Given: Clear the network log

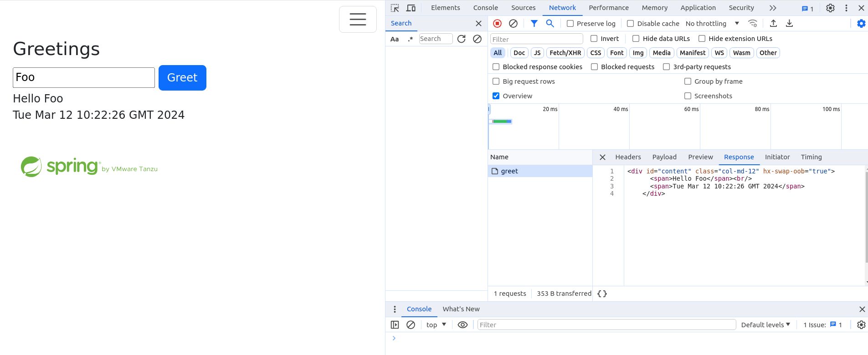Looking at the screenshot, I should click(x=513, y=23).
